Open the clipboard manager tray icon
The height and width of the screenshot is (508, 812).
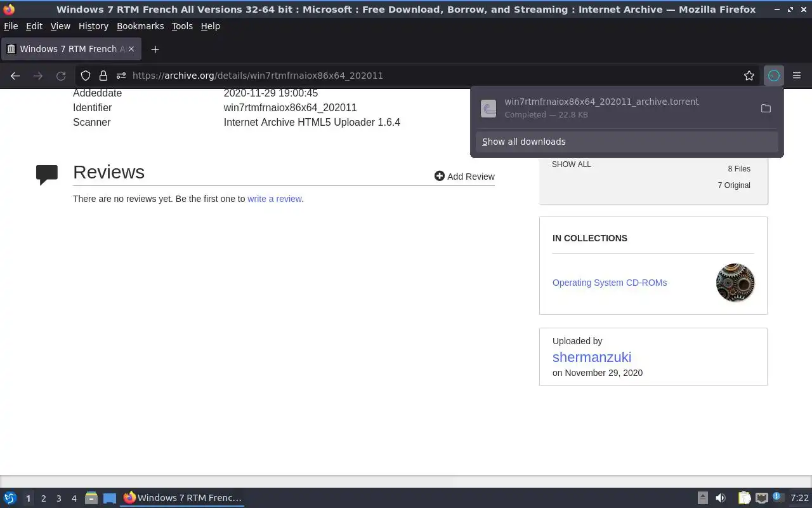pyautogui.click(x=744, y=498)
